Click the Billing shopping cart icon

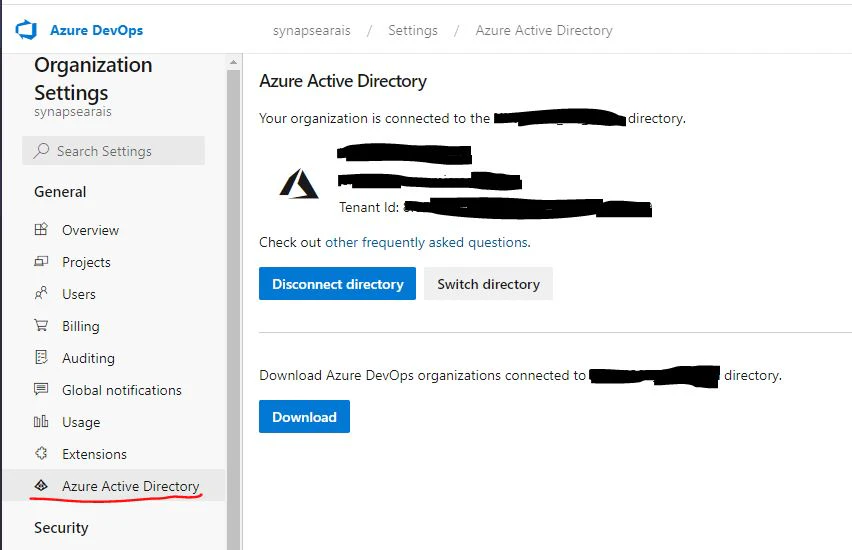pyautogui.click(x=41, y=326)
